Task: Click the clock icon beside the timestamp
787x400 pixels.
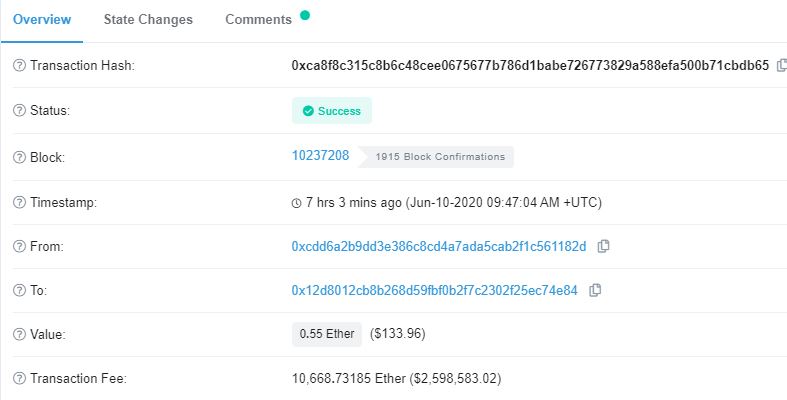Action: (297, 203)
